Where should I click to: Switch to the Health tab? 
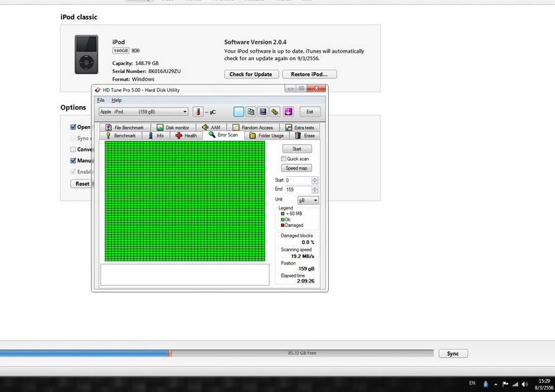186,135
